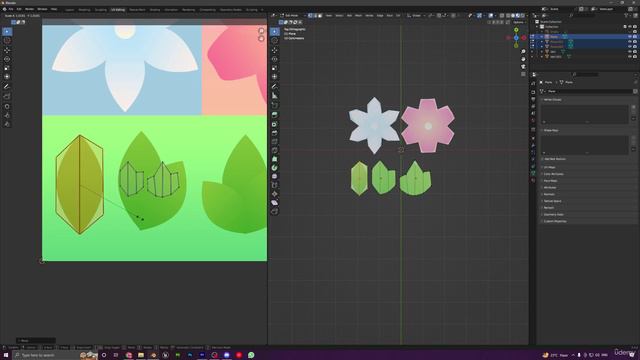Image resolution: width=640 pixels, height=360 pixels.
Task: Open WhatsApp from the taskbar
Action: point(251,355)
